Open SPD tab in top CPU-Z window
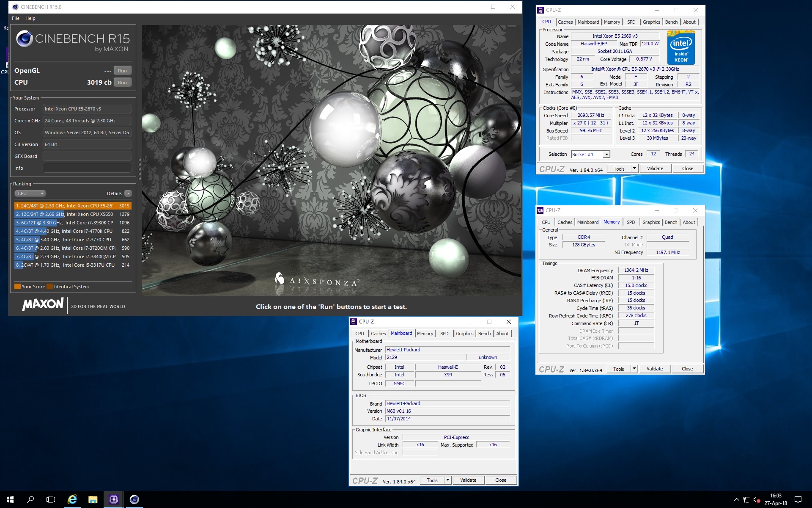The image size is (812, 508). point(631,22)
